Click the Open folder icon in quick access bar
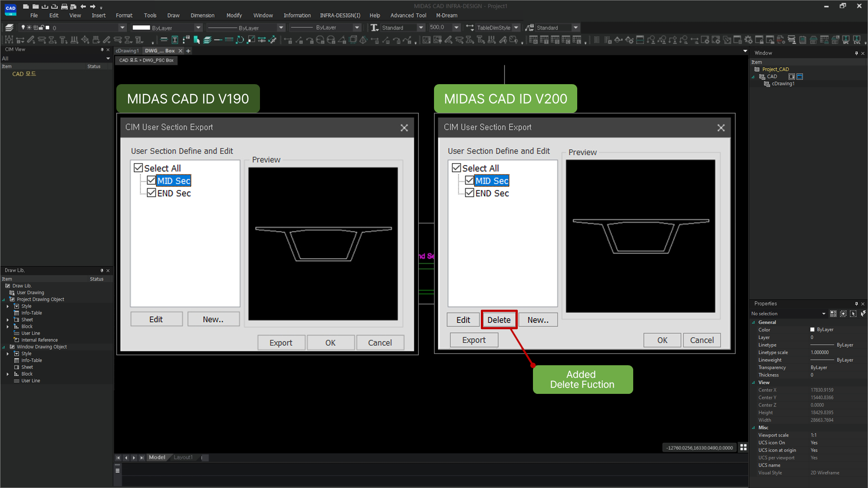Screen dimensions: 868x488 click(35, 7)
